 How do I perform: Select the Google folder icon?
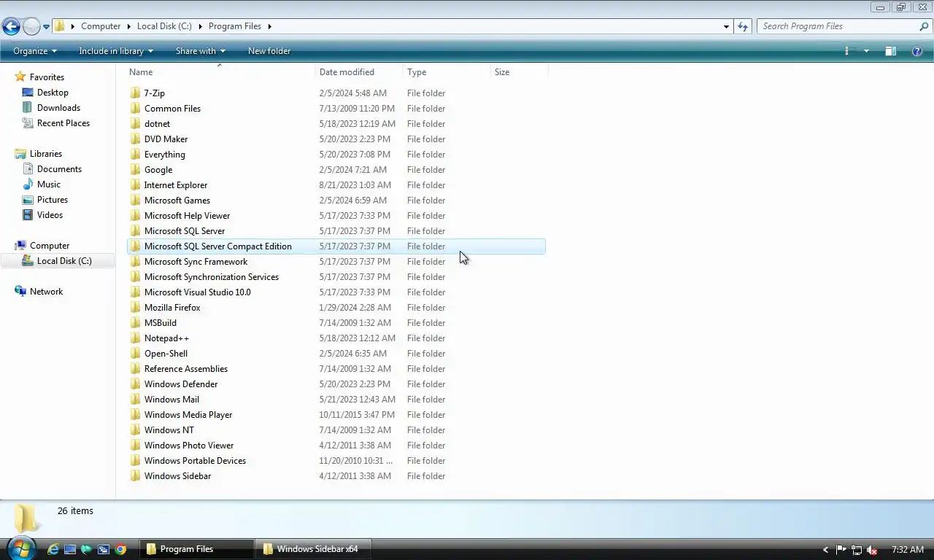pyautogui.click(x=135, y=170)
